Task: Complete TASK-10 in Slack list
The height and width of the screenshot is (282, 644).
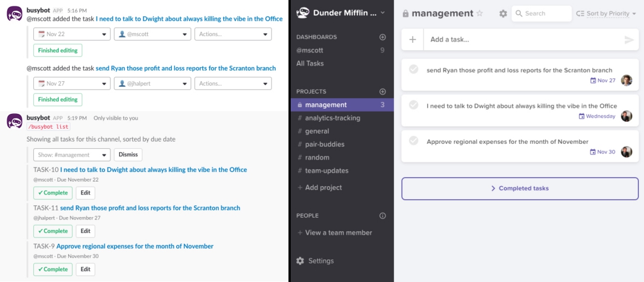Action: coord(53,193)
